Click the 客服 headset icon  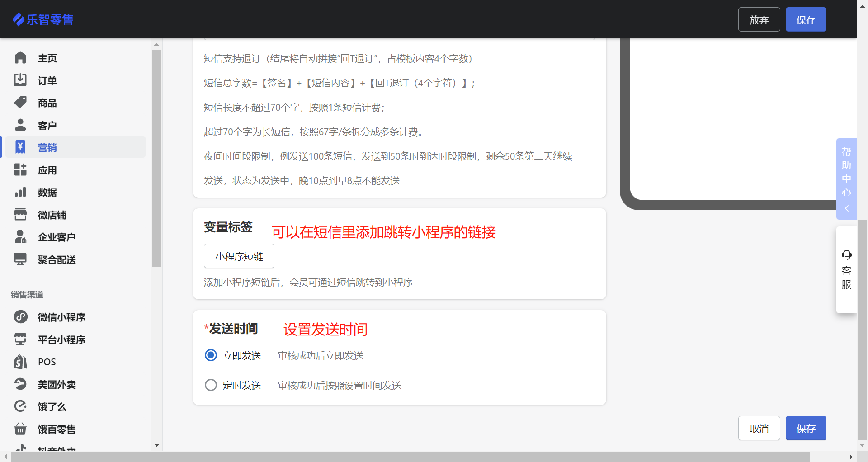coord(846,255)
